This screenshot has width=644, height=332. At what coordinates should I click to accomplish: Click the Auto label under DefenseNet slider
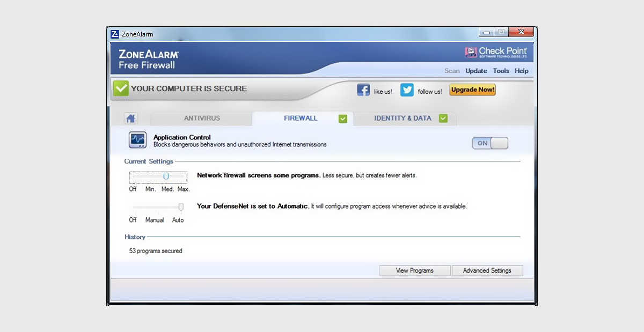coord(178,220)
